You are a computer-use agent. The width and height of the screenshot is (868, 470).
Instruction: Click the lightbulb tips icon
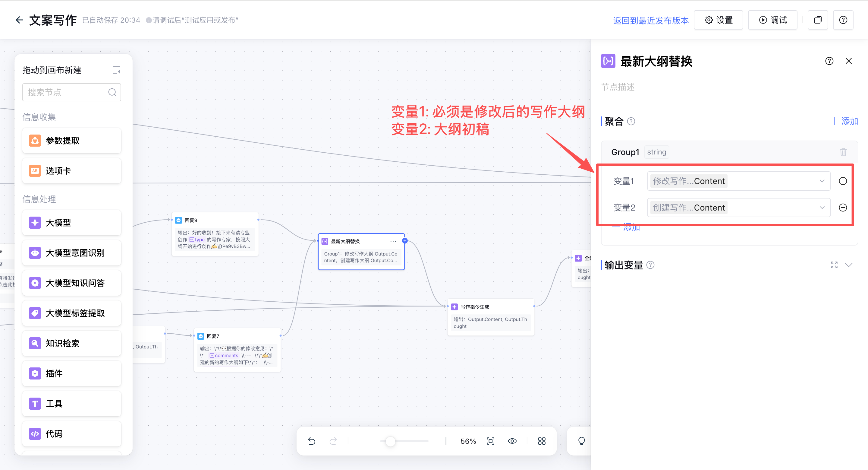581,441
